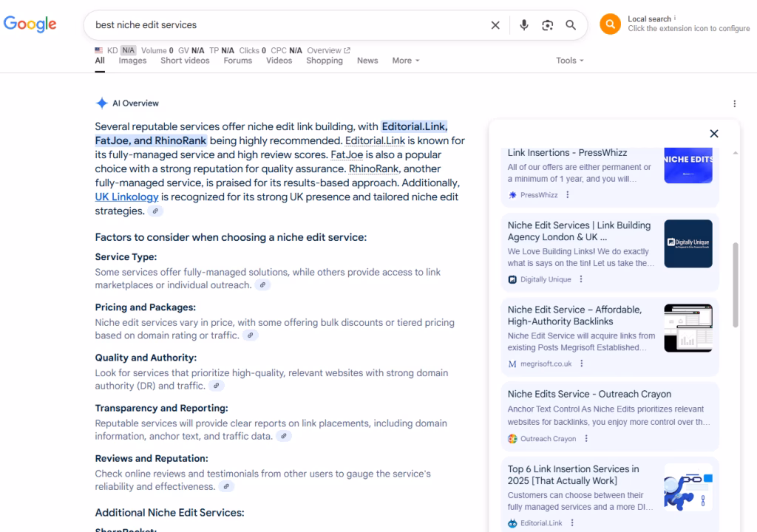Screen dimensions: 757x532
Task: Open the Outreach Crayon source options menu
Action: (586, 439)
